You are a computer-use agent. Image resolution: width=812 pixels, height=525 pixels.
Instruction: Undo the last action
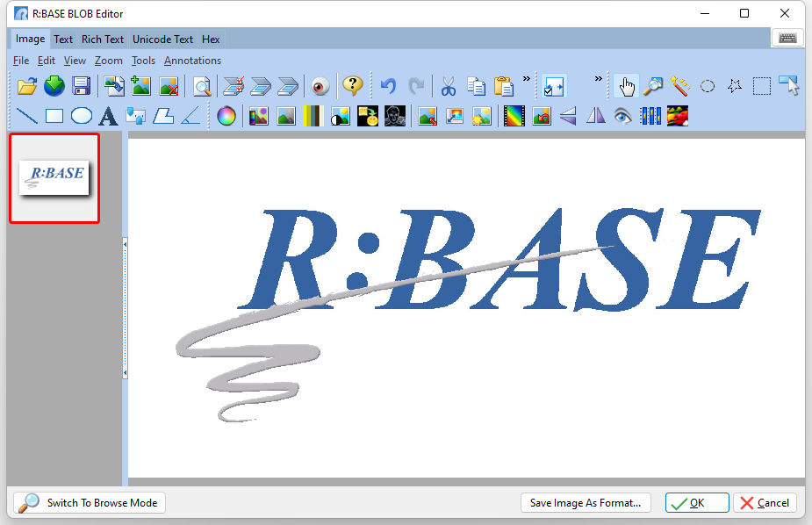pyautogui.click(x=388, y=86)
